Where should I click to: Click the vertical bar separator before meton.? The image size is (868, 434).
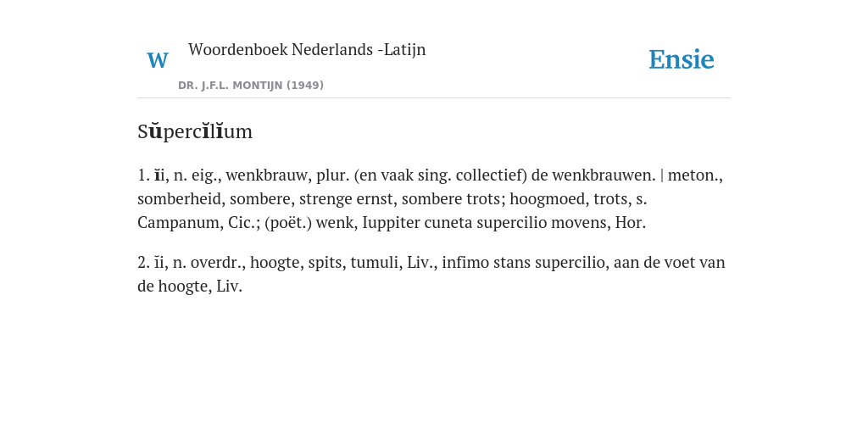662,175
